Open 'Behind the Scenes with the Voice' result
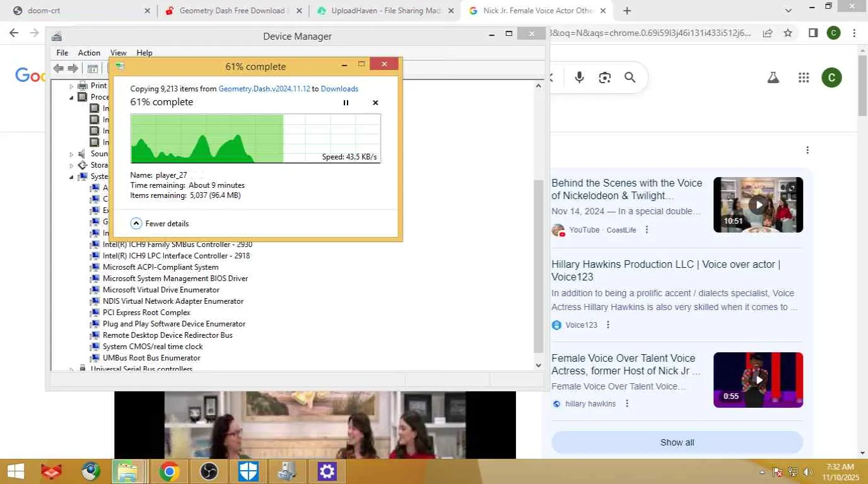Viewport: 868px width, 484px height. tap(627, 189)
